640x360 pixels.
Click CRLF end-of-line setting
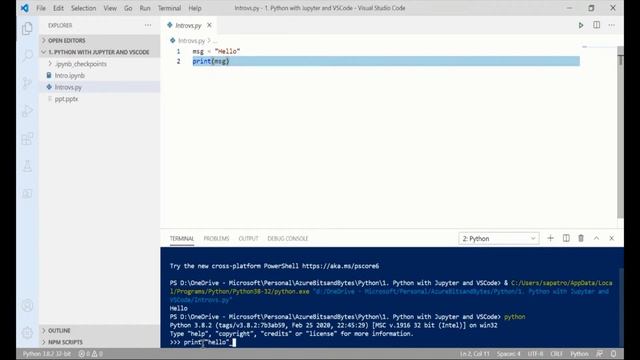click(557, 354)
